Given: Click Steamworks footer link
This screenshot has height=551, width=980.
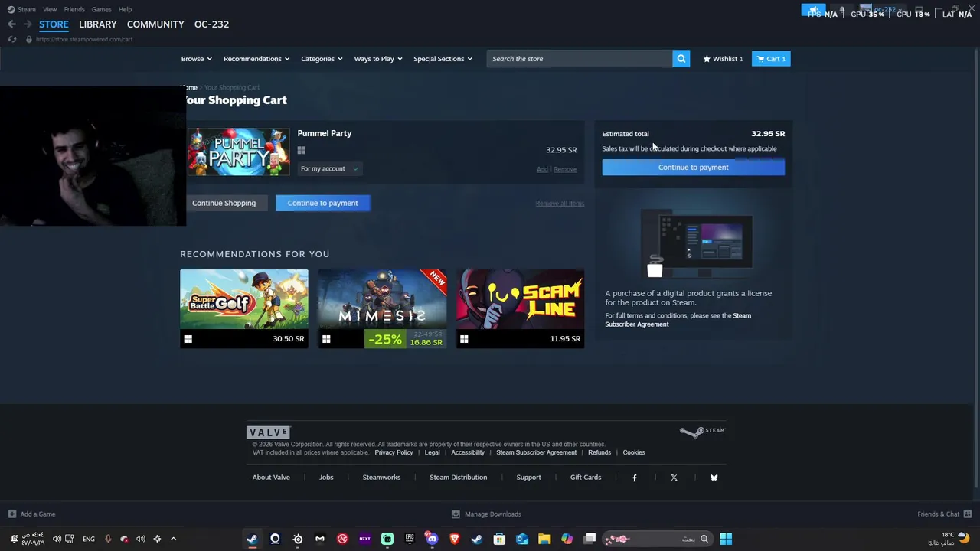Looking at the screenshot, I should click(381, 478).
